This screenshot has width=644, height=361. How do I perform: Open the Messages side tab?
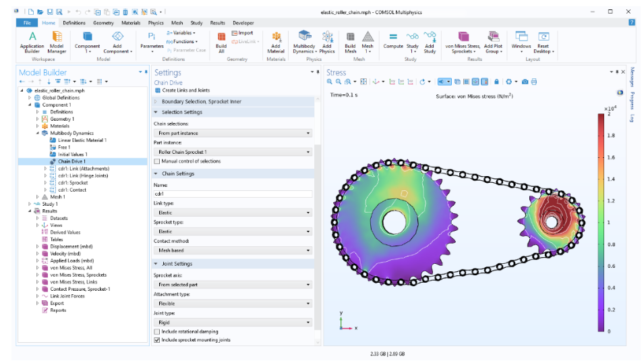[x=632, y=77]
